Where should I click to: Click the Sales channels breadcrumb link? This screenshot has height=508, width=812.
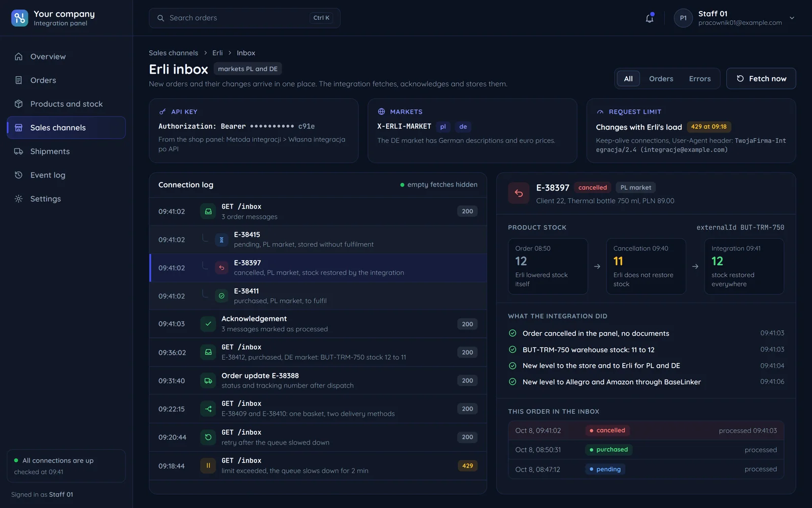tap(174, 53)
